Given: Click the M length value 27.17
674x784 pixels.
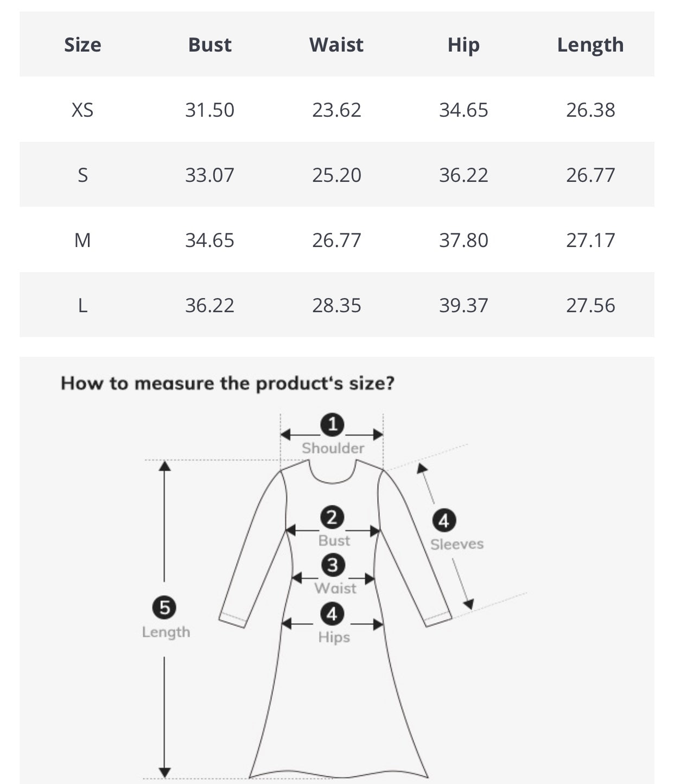Looking at the screenshot, I should (x=590, y=240).
